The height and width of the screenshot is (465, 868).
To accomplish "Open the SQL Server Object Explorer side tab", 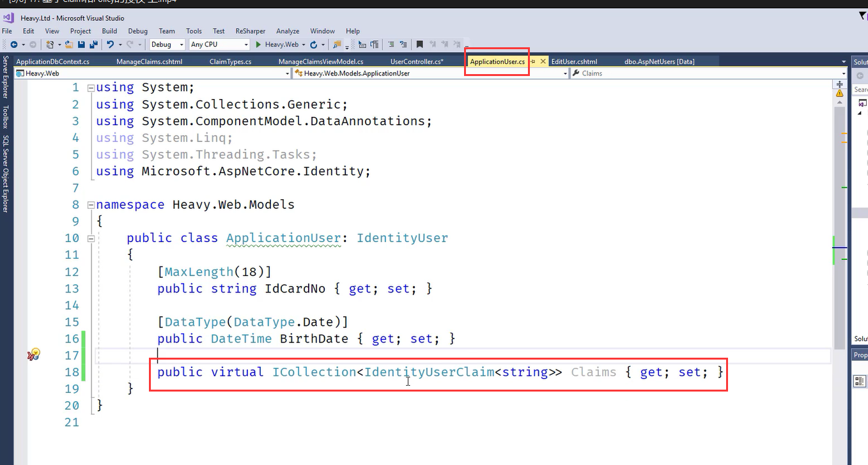I will click(x=6, y=174).
